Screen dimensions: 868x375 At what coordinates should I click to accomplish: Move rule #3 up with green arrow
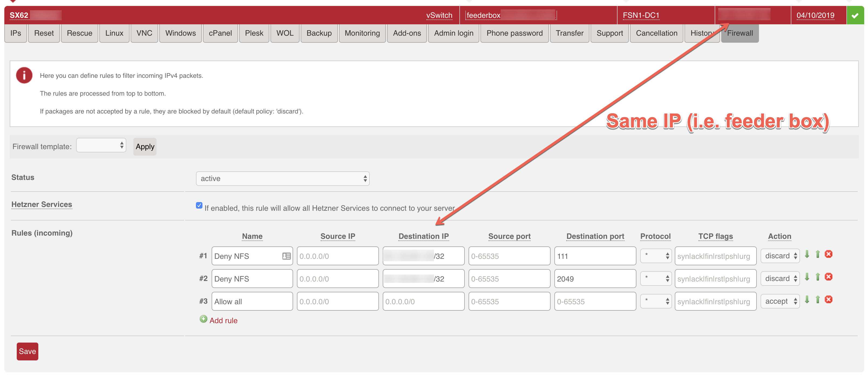tap(818, 299)
